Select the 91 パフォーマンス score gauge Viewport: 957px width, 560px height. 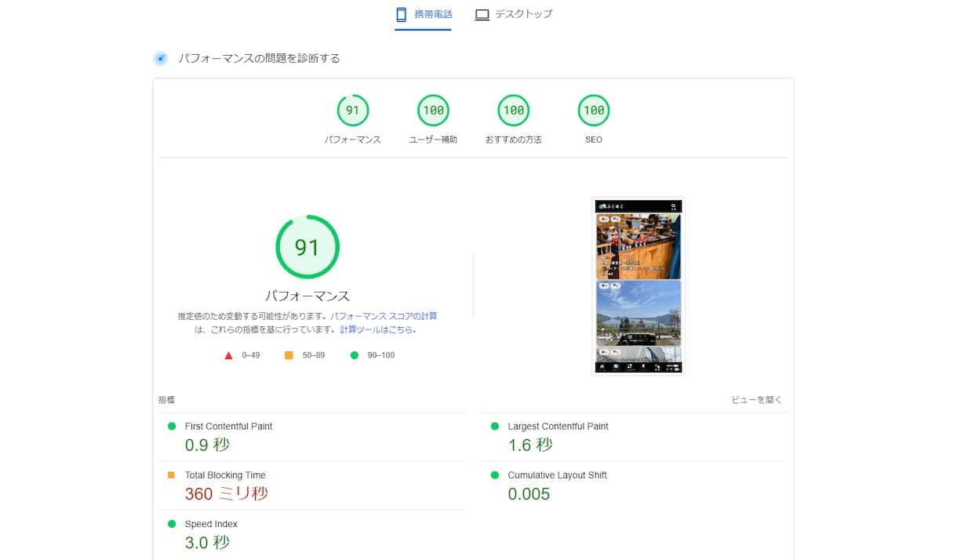(x=353, y=119)
